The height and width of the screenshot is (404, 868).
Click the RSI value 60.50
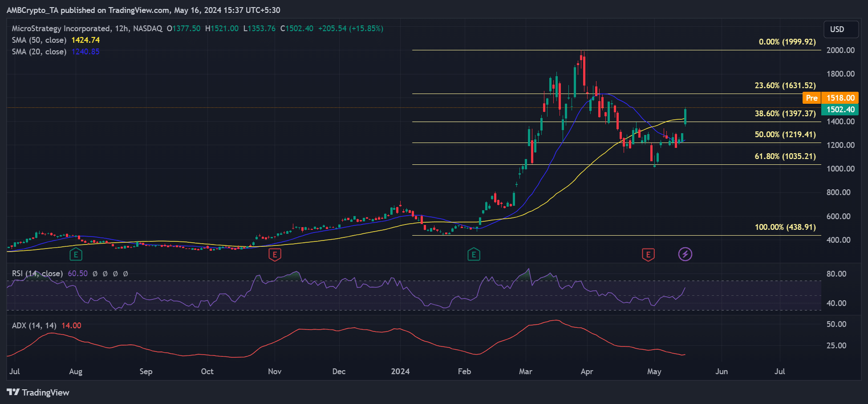coord(77,273)
